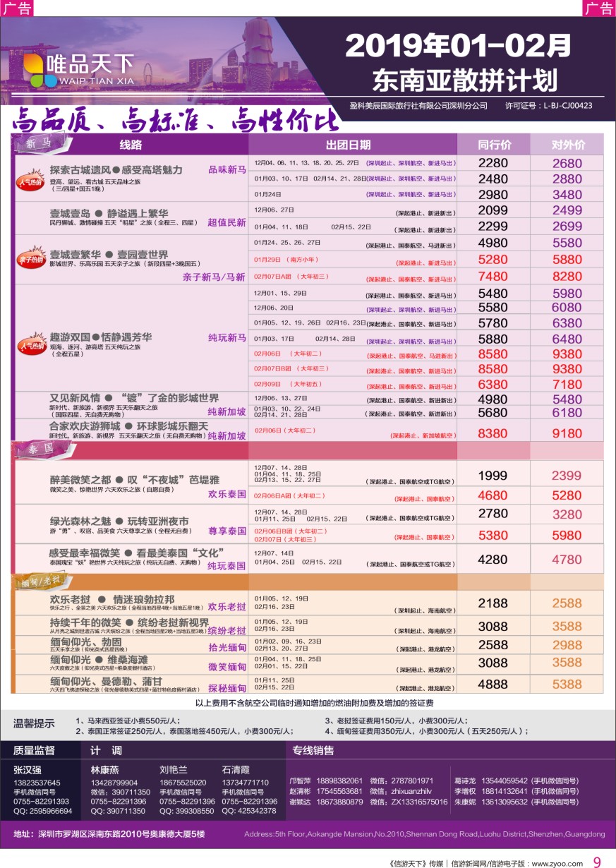Click the 拾光缅甸 tag

click(227, 647)
